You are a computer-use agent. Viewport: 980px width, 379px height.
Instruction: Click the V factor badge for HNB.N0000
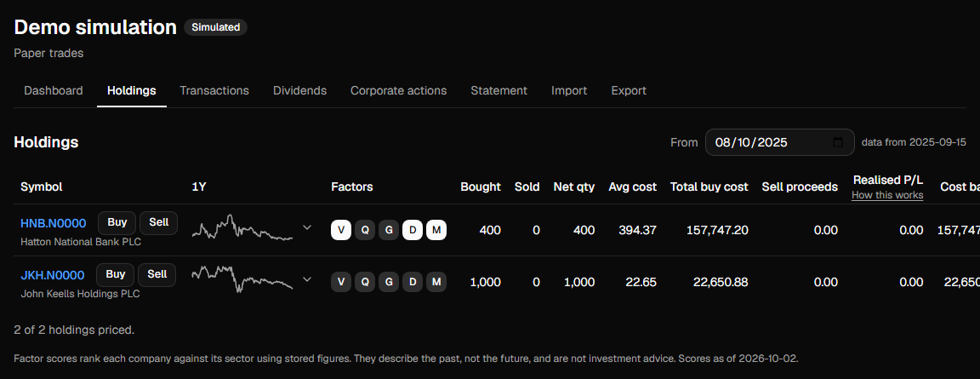coord(340,230)
